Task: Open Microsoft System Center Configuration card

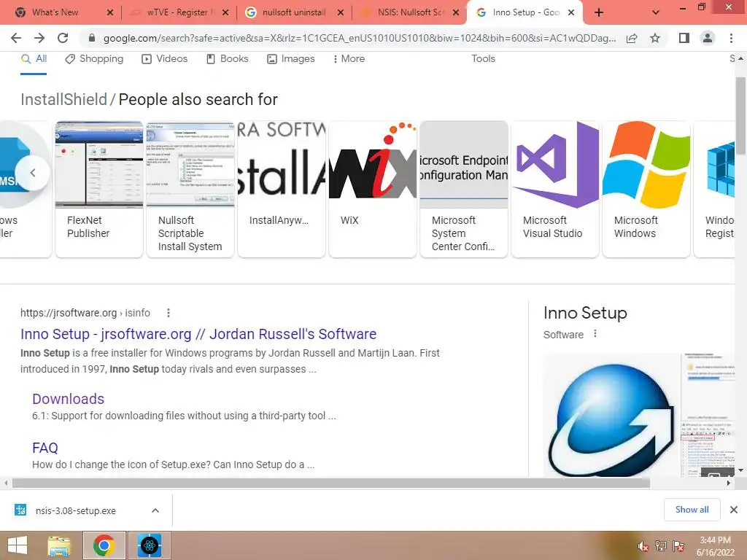Action: click(464, 189)
